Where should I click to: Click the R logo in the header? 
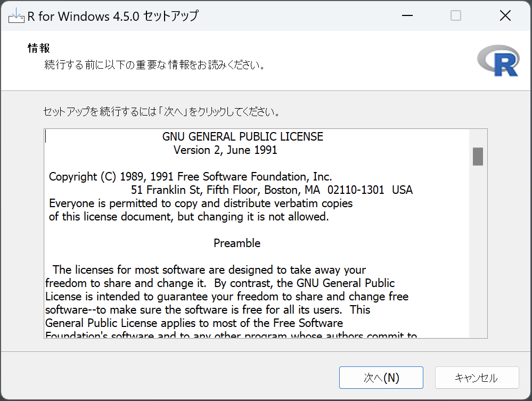coord(498,61)
